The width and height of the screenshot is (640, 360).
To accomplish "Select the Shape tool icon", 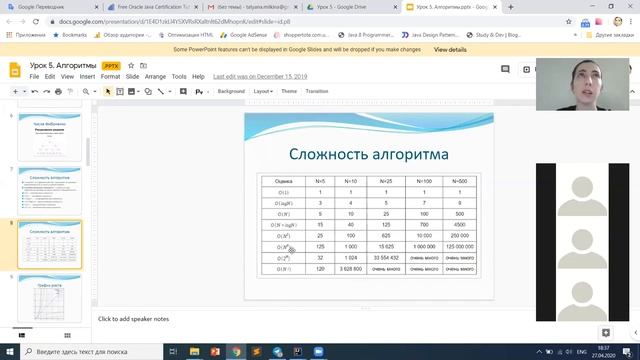I will coord(148,91).
